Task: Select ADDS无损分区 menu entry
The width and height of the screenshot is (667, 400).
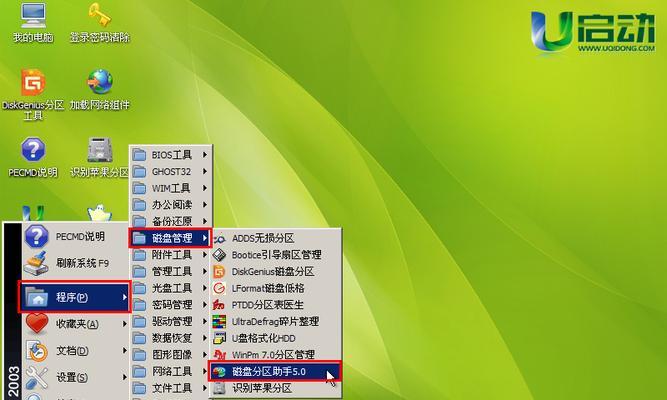Action: pos(262,238)
